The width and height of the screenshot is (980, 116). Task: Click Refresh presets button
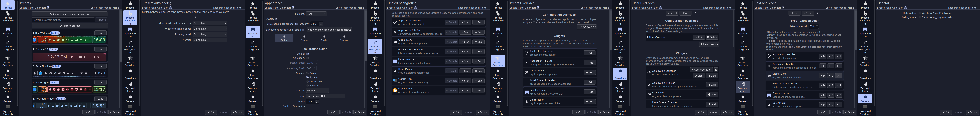click(x=70, y=26)
